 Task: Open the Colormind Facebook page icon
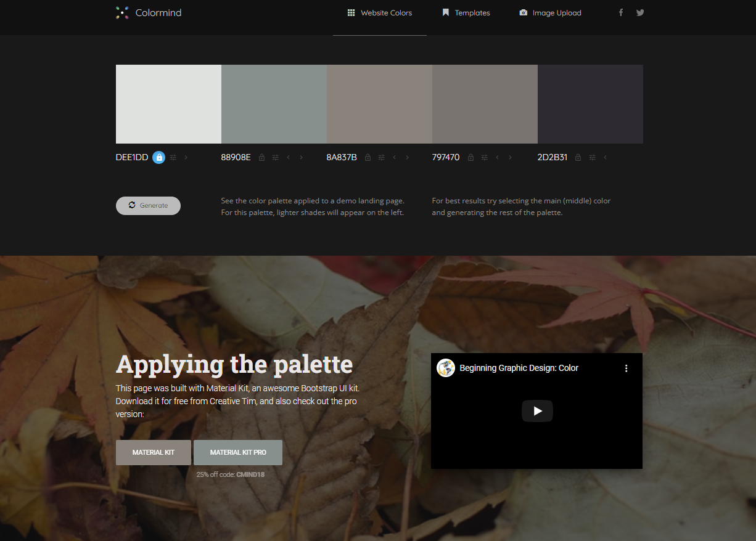pyautogui.click(x=621, y=12)
